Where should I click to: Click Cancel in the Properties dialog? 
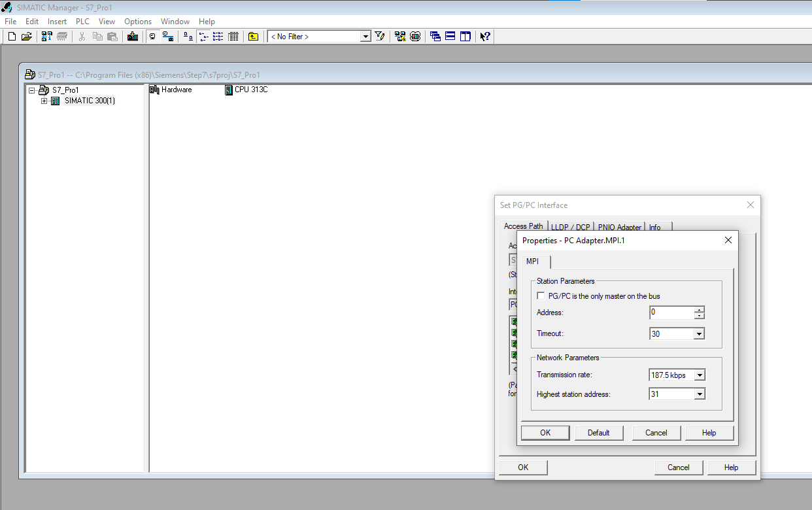(656, 433)
